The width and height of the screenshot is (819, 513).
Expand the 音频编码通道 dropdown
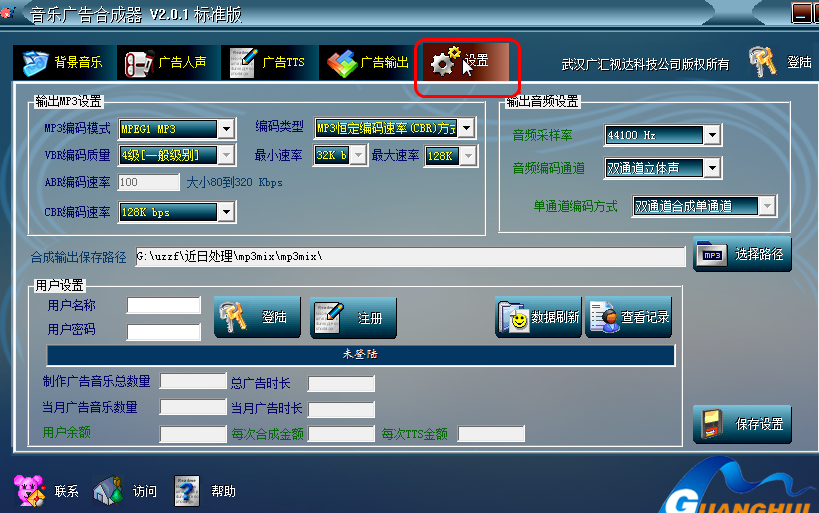712,168
